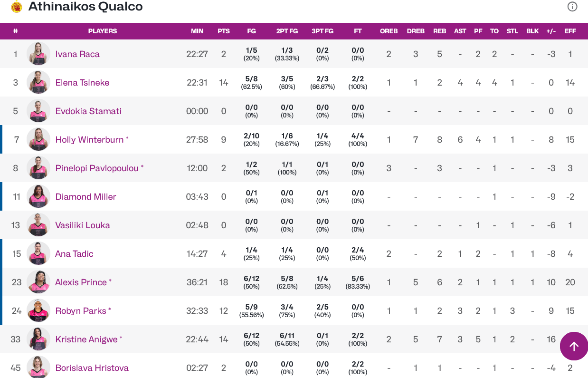Open the info icon at top right
This screenshot has width=588, height=378.
click(x=572, y=7)
